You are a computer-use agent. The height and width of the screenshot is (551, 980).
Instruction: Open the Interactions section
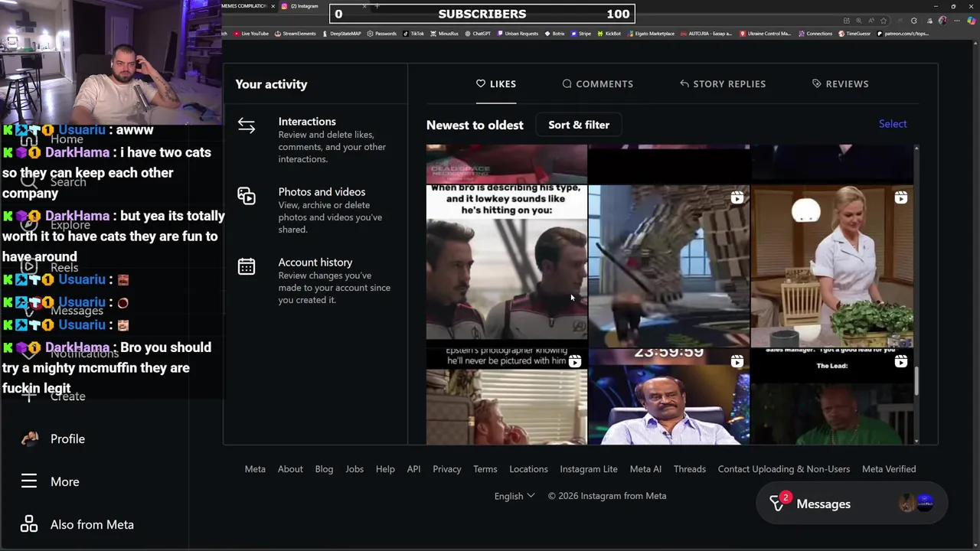tap(315, 139)
